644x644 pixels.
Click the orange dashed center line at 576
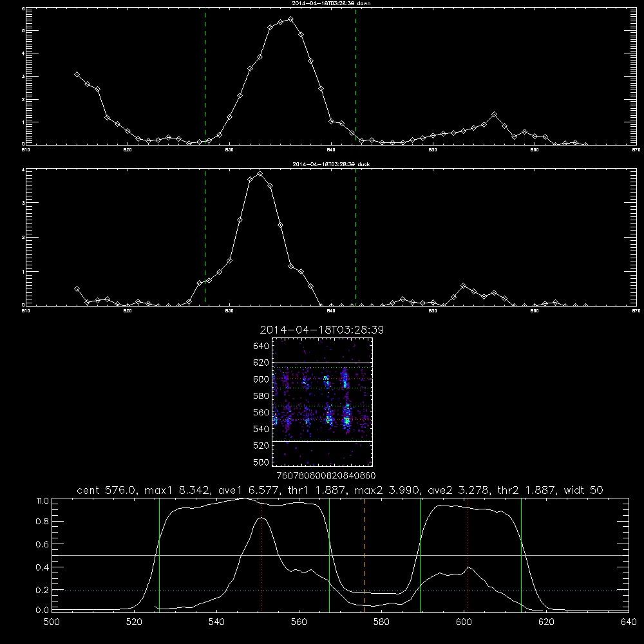tap(365, 555)
